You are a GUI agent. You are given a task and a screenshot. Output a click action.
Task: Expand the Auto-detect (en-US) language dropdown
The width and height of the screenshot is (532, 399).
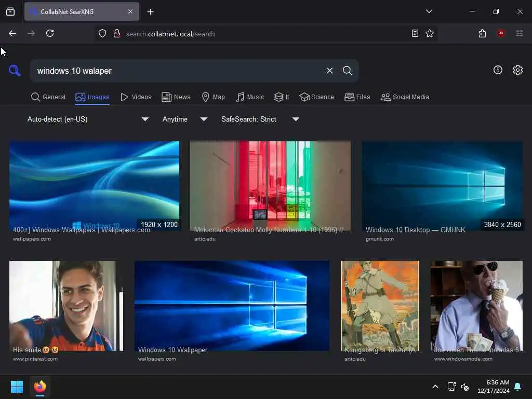coord(88,119)
